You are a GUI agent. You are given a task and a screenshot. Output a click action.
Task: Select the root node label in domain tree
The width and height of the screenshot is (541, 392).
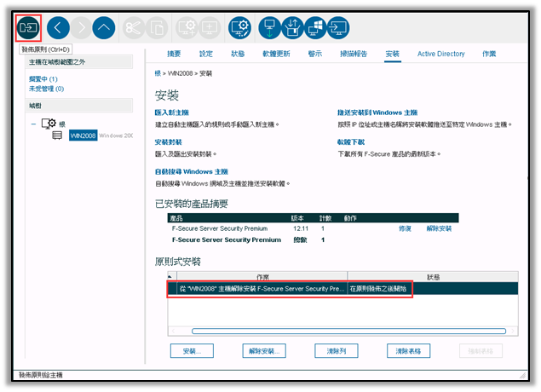[x=62, y=124]
